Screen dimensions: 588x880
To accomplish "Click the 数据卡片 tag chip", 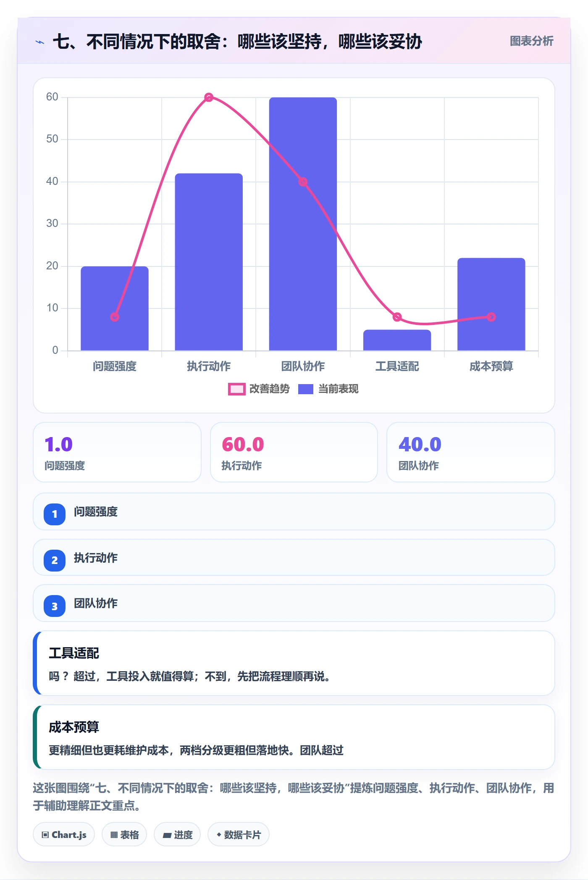I will click(239, 835).
